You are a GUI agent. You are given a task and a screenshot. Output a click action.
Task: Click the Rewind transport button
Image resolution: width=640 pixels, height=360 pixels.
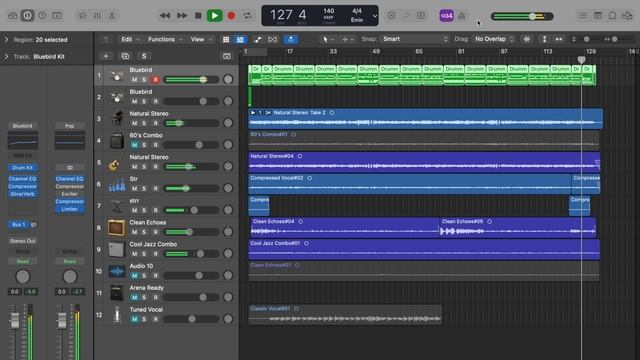(165, 16)
